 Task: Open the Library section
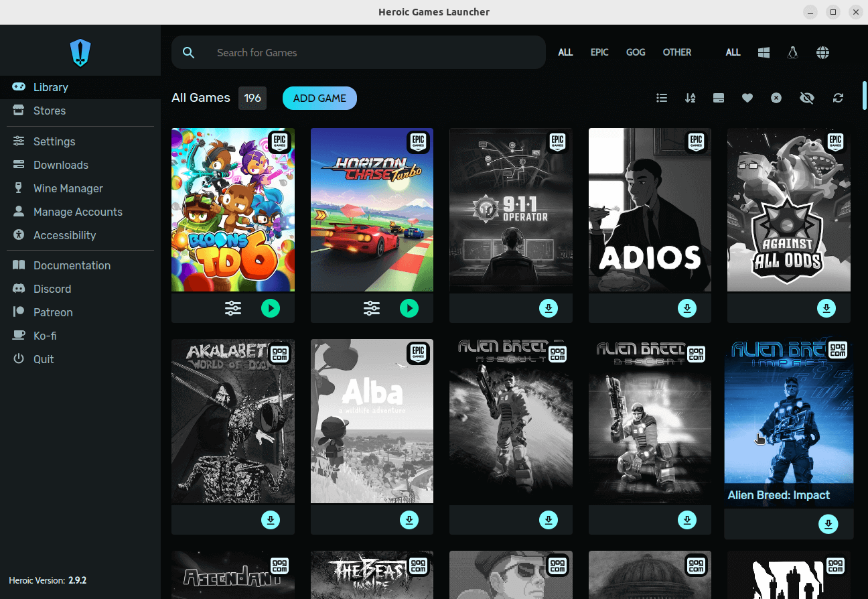[80, 87]
